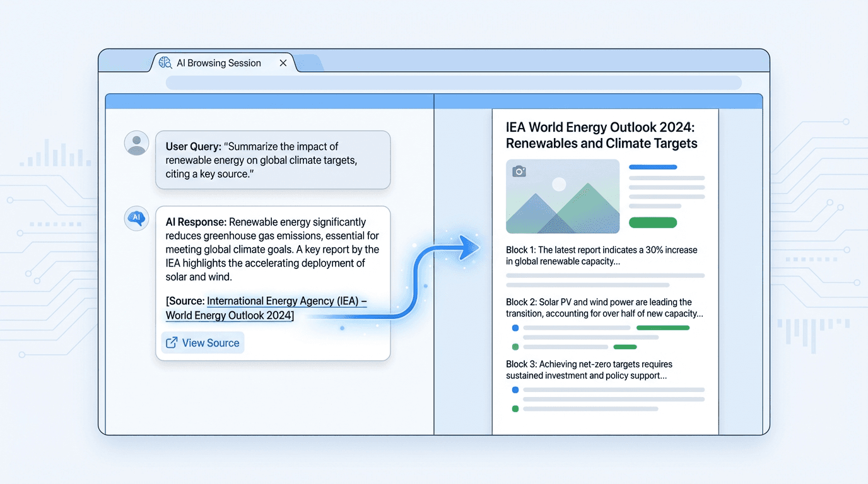
Task: Select the user avatar icon beside the query
Action: 136,142
